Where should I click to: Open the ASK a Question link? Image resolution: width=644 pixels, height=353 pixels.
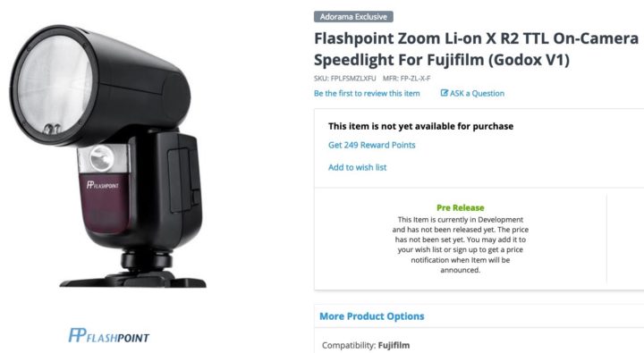click(x=472, y=93)
